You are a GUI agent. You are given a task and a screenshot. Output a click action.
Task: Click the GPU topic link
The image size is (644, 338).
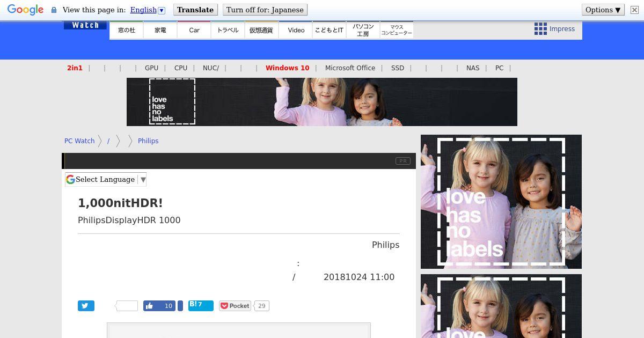click(x=151, y=68)
